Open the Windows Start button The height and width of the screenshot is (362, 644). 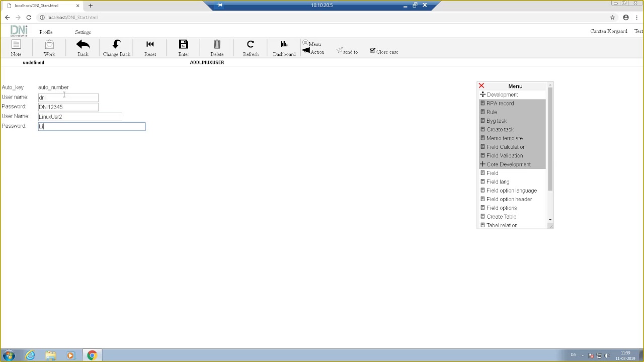(9, 355)
